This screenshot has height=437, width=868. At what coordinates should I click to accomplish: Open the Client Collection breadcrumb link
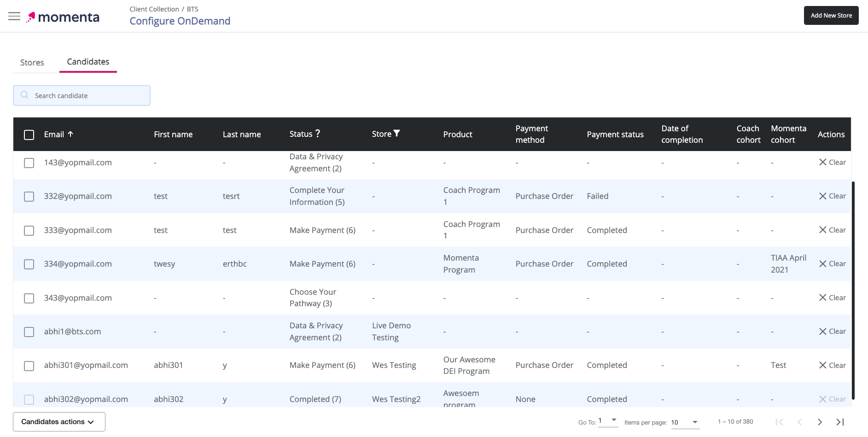coord(154,9)
